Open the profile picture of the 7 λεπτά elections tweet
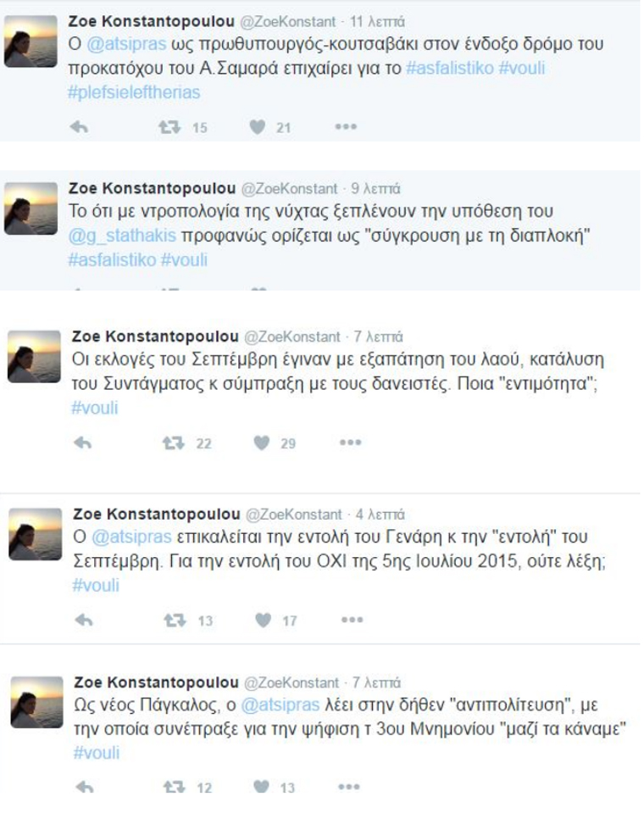 coord(34,357)
